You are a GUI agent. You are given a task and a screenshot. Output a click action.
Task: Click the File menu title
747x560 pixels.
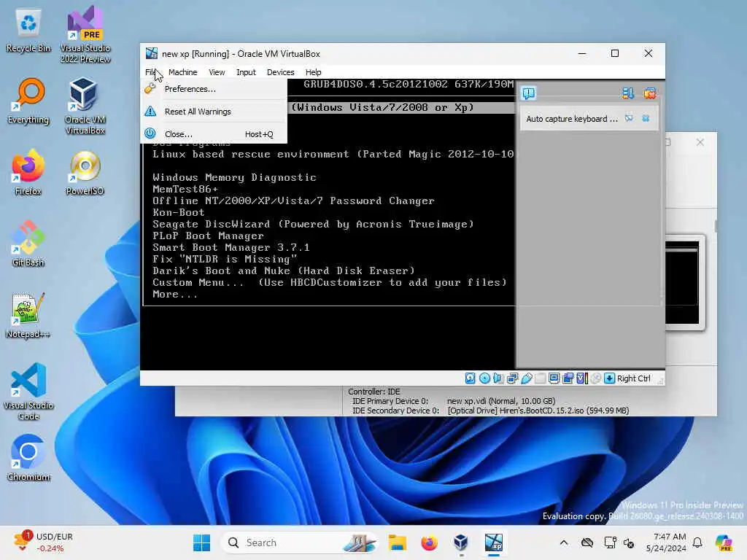click(x=150, y=72)
